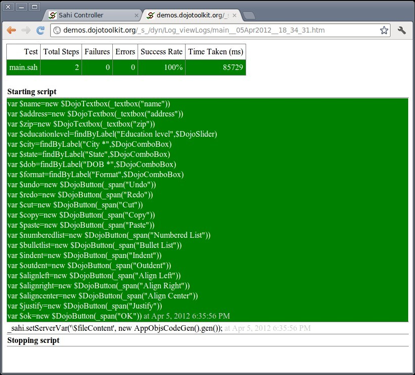The image size is (415, 375).
Task: Close the Sahi Controller tab
Action: 136,15
